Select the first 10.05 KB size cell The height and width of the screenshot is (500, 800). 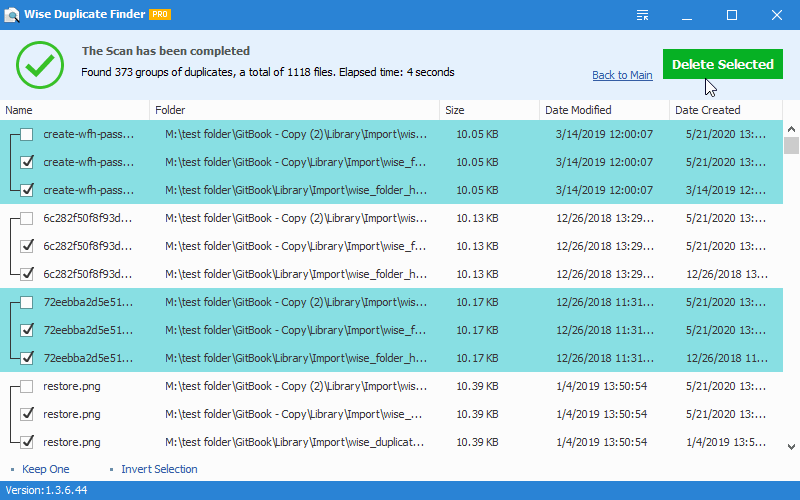point(477,134)
